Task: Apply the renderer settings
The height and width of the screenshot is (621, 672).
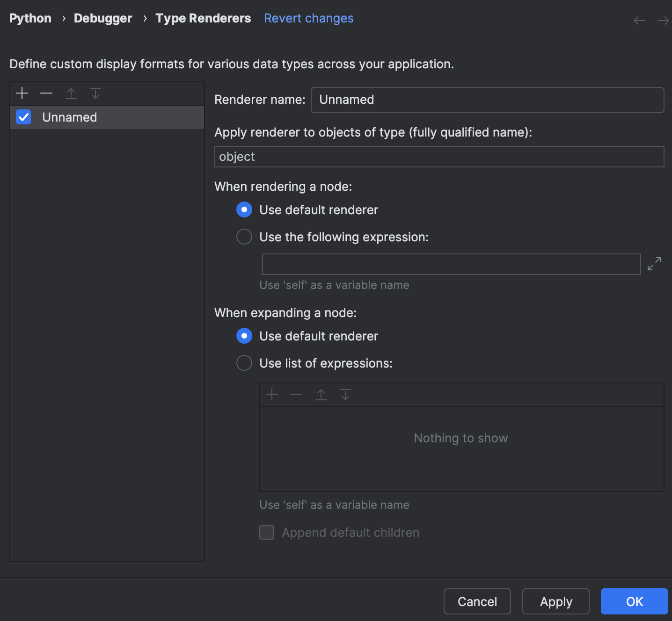Action: tap(555, 601)
